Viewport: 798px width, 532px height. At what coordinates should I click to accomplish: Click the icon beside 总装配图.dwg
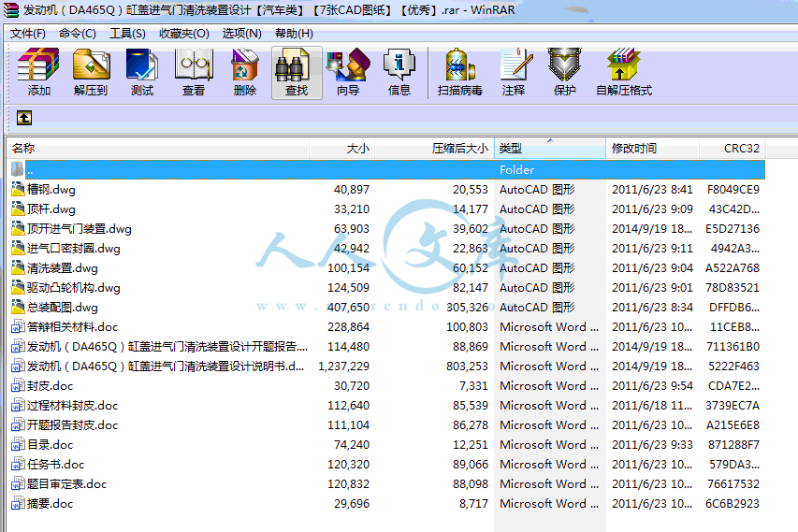coord(19,308)
